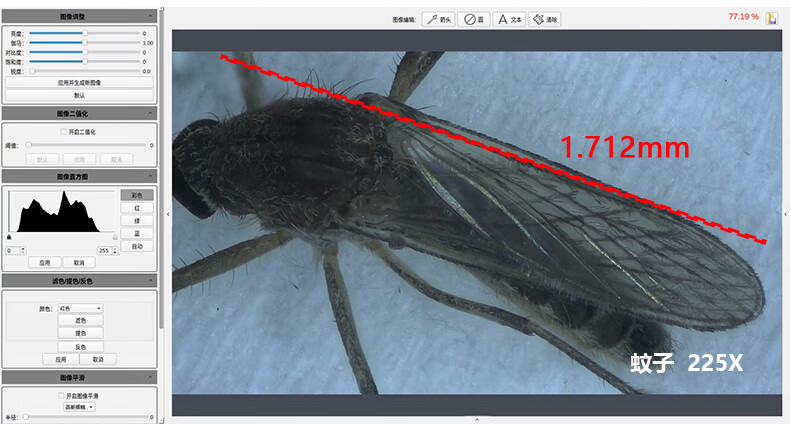Click the 提色 extract color button
The width and height of the screenshot is (790, 424).
pyautogui.click(x=81, y=333)
